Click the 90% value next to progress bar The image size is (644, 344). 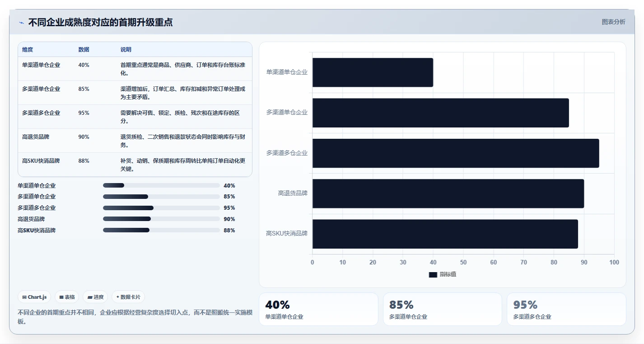point(229,219)
